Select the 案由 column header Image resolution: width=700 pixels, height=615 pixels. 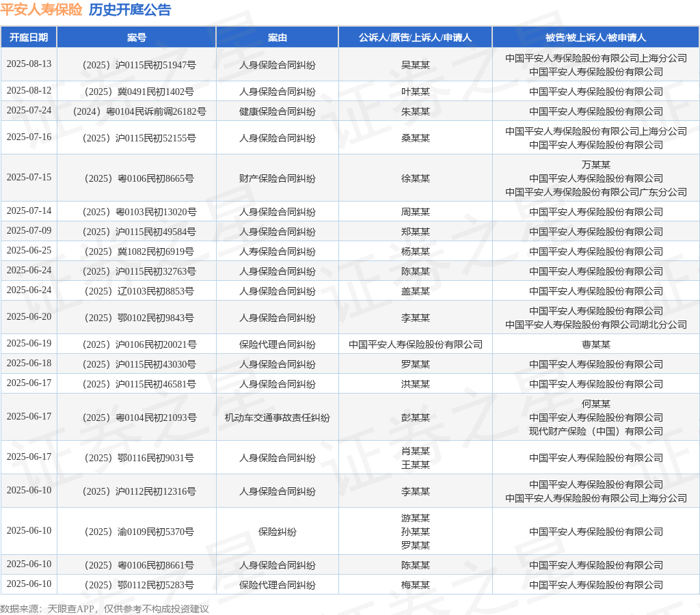coord(278,38)
